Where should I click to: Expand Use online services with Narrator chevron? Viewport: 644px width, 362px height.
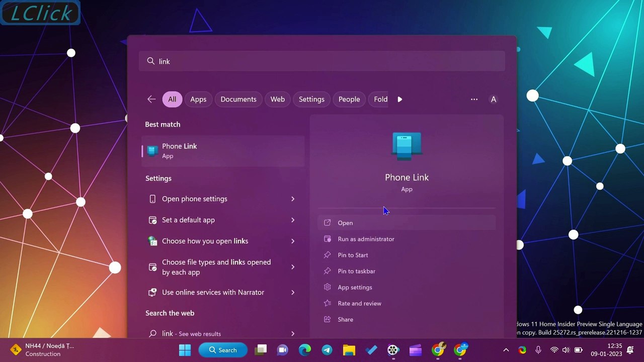click(x=293, y=293)
